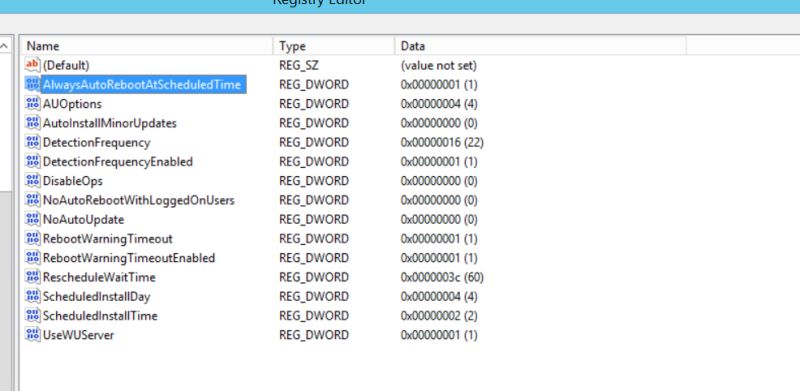Sort values by the Type column header
800x391 pixels.
[x=334, y=46]
